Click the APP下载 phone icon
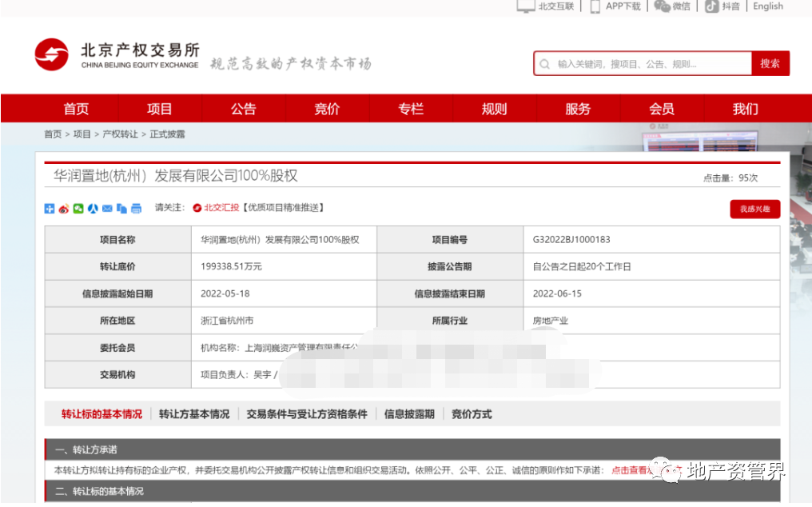The width and height of the screenshot is (812, 507). 595,6
